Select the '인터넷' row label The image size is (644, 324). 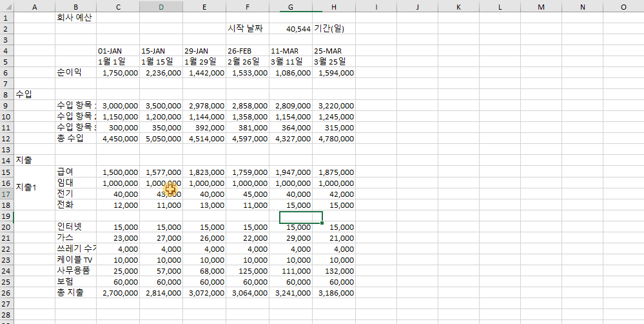pos(76,227)
